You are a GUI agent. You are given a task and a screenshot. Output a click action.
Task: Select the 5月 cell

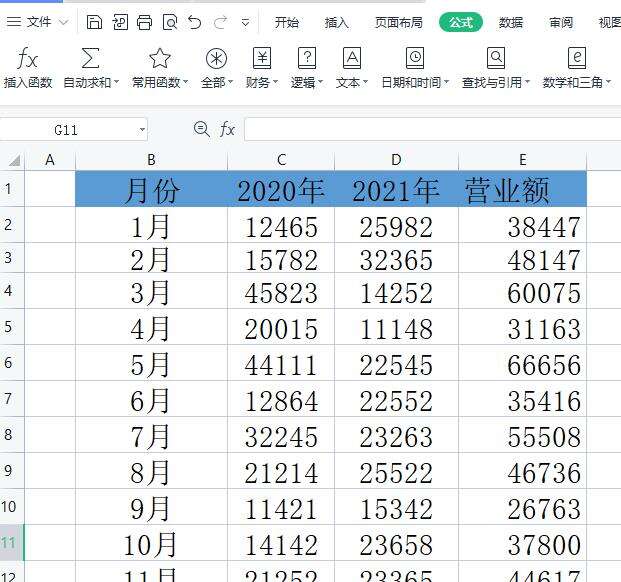click(151, 363)
